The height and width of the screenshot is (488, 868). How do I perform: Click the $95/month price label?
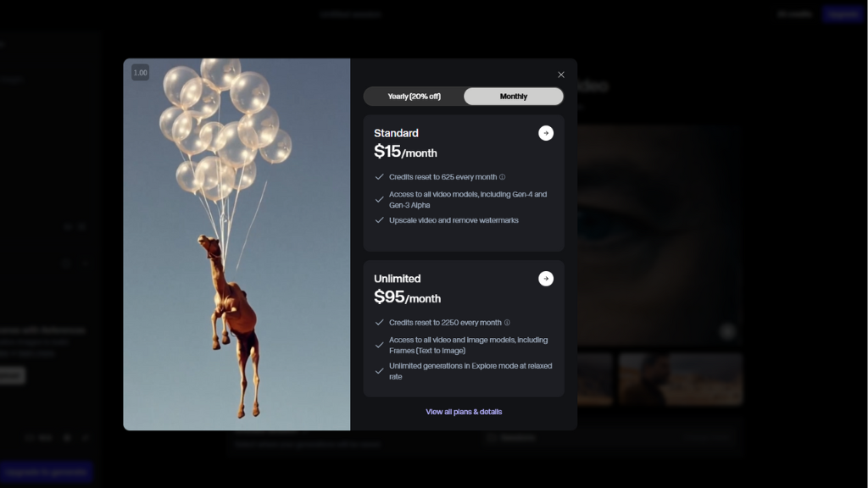[x=407, y=298]
